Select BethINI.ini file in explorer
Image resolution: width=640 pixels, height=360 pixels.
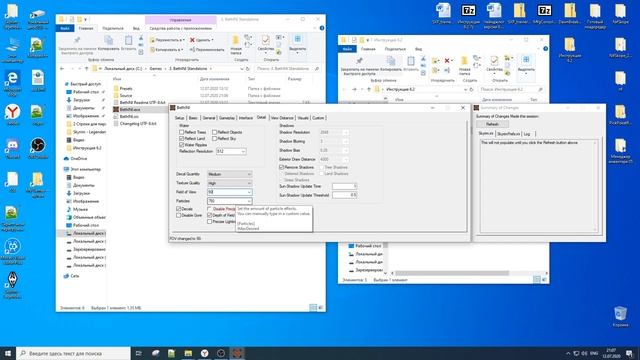click(129, 116)
